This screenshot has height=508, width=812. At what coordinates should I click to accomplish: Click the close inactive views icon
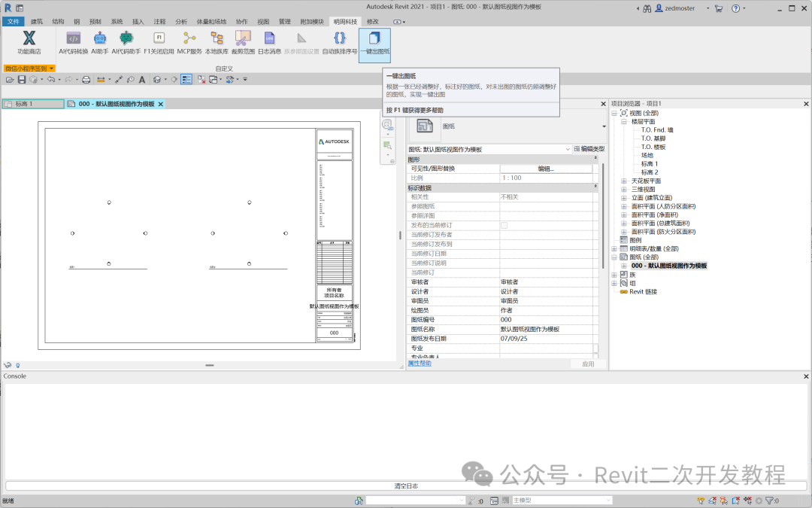pyautogui.click(x=201, y=79)
